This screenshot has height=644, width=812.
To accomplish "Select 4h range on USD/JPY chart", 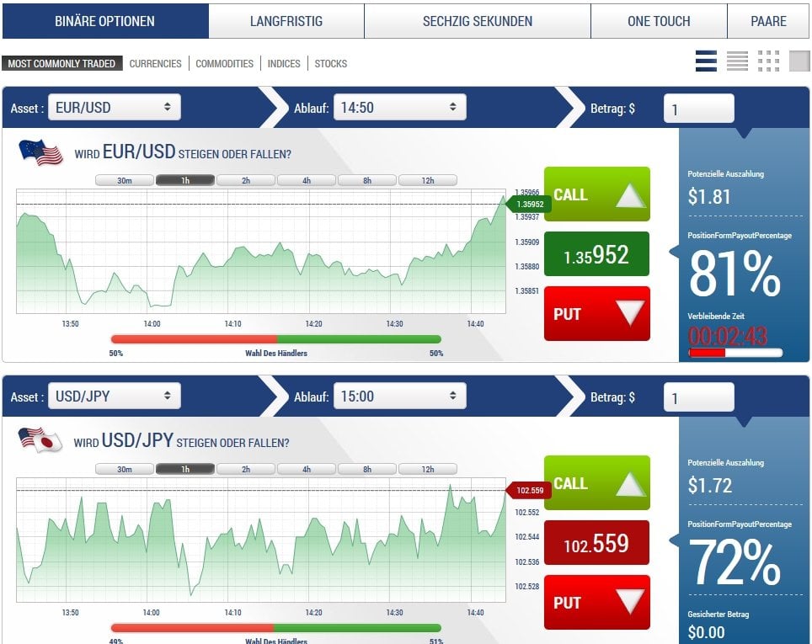I will coord(307,469).
